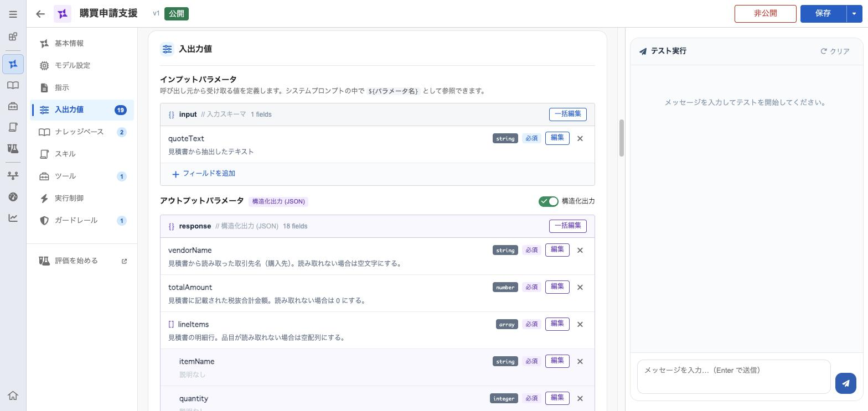Remove the lineItems field

pyautogui.click(x=580, y=325)
